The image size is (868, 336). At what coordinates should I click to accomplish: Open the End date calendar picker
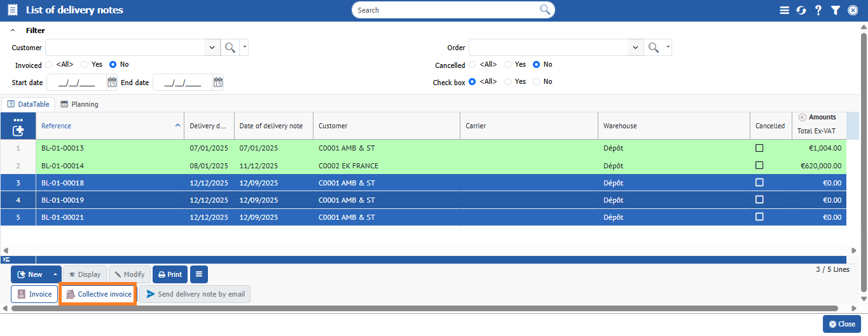(218, 83)
